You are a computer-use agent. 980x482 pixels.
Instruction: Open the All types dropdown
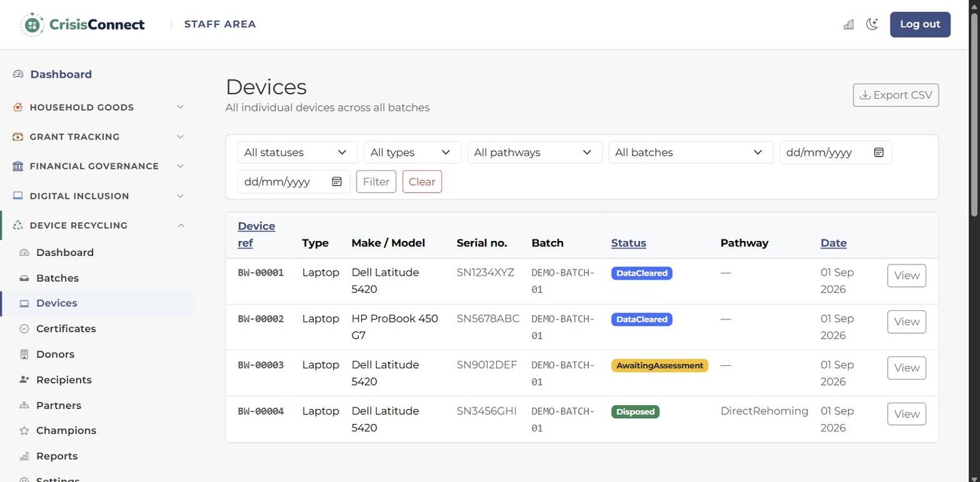pos(412,152)
